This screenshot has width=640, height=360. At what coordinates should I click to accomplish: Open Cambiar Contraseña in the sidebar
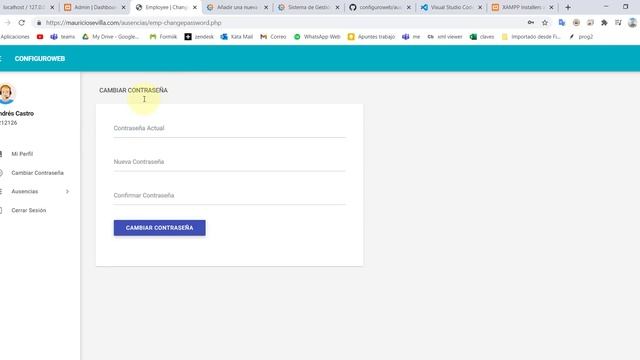38,173
